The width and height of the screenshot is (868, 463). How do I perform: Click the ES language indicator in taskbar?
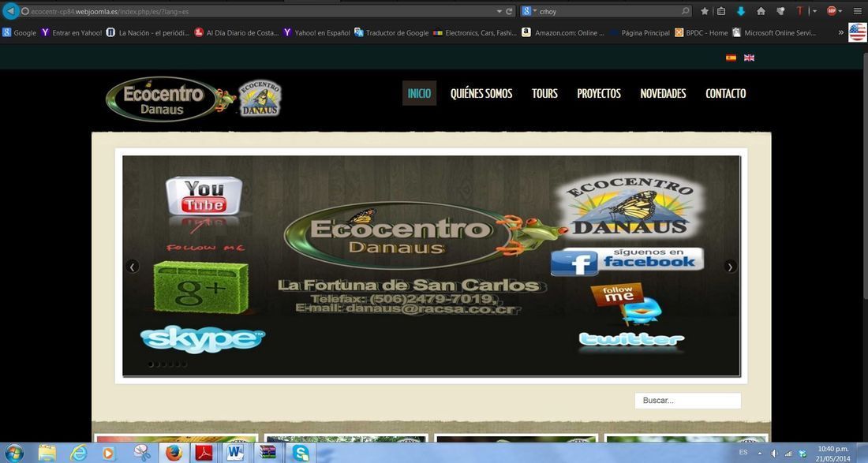click(743, 453)
